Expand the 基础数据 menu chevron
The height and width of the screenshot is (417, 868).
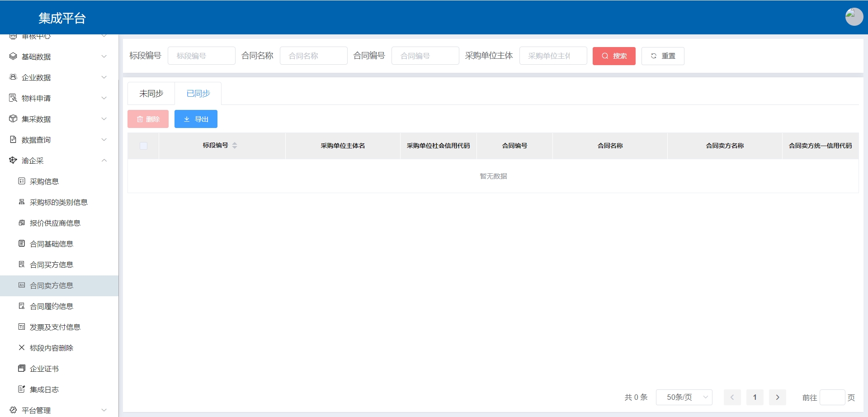click(x=104, y=57)
